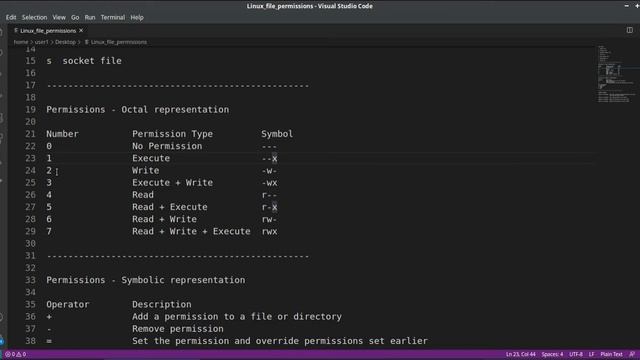
Task: Click 'Set the permission and override permissions' line
Action: 280,341
